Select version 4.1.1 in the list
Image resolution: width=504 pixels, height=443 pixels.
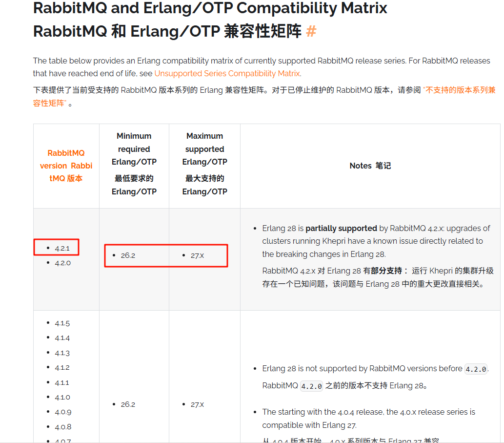(61, 383)
